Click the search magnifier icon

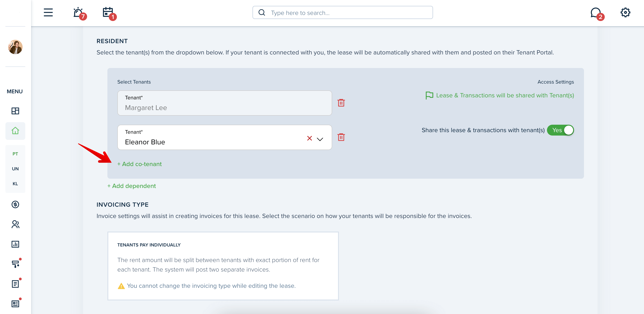(x=262, y=12)
